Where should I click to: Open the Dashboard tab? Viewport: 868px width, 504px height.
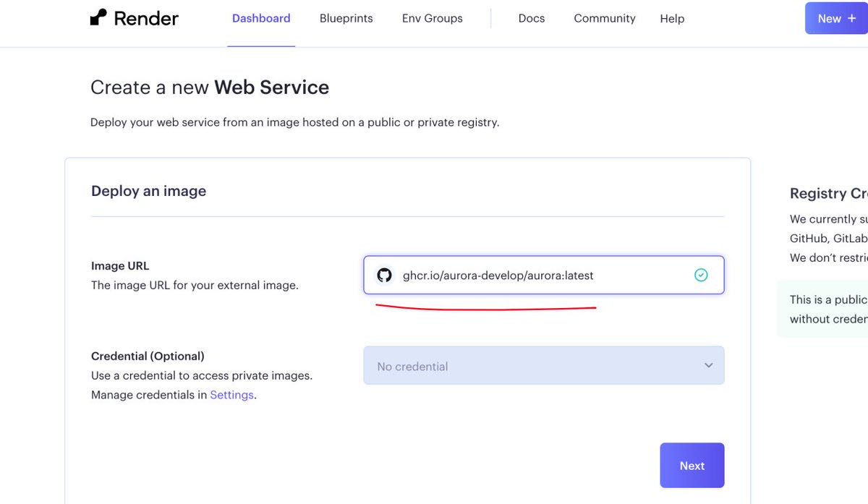coord(261,19)
